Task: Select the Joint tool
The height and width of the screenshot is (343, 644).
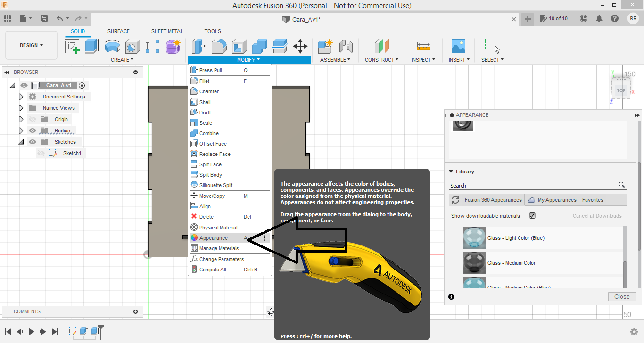Action: click(x=346, y=46)
